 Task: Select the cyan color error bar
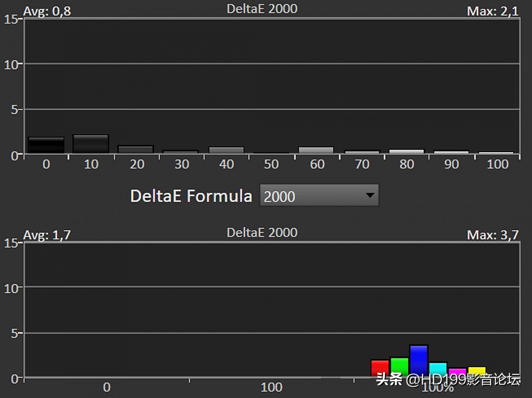point(438,369)
